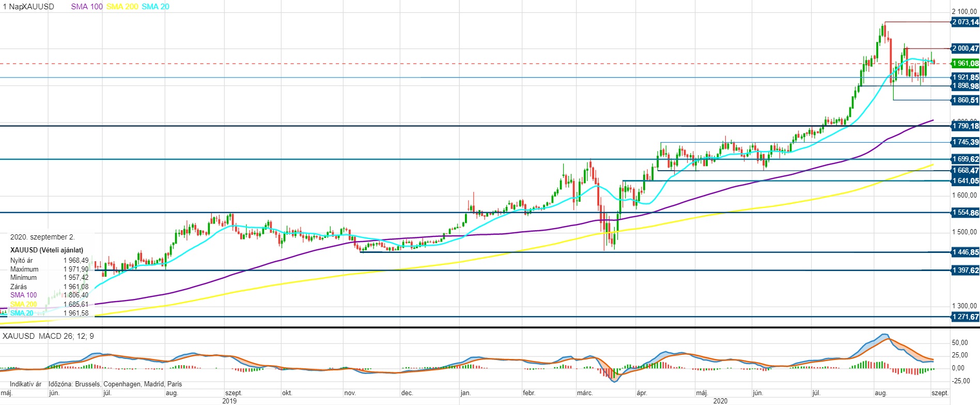Click the nov. month label on time axis
The image size is (980, 405).
click(x=350, y=393)
